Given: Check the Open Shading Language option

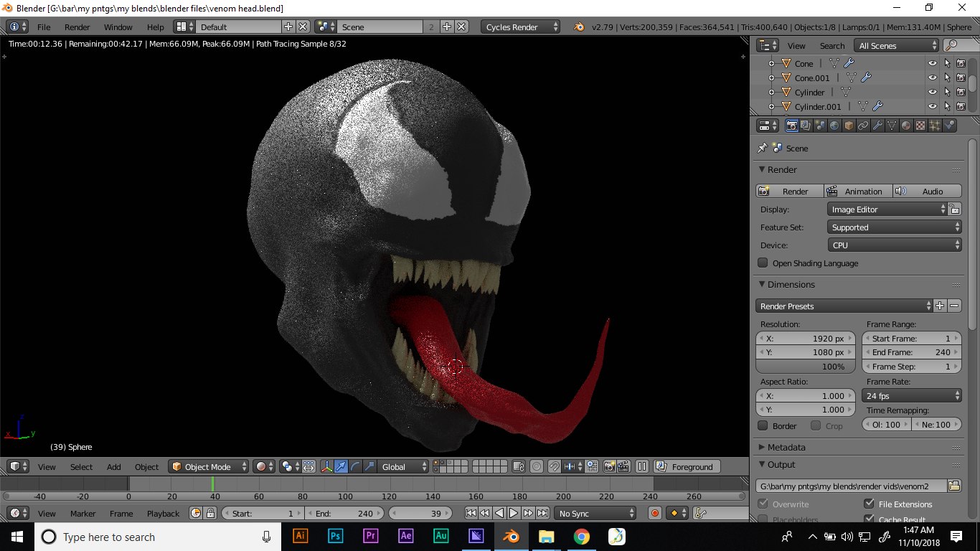Looking at the screenshot, I should 763,263.
